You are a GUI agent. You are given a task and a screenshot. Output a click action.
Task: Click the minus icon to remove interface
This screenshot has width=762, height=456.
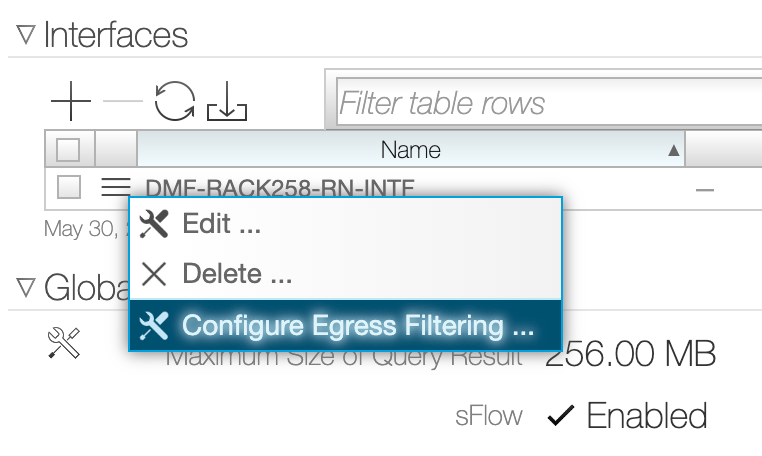(x=123, y=101)
